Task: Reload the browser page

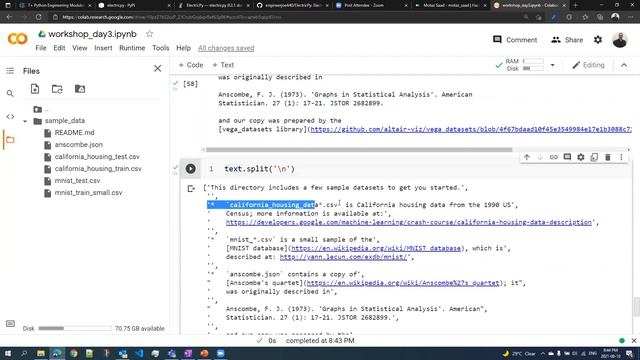Action: [38, 17]
